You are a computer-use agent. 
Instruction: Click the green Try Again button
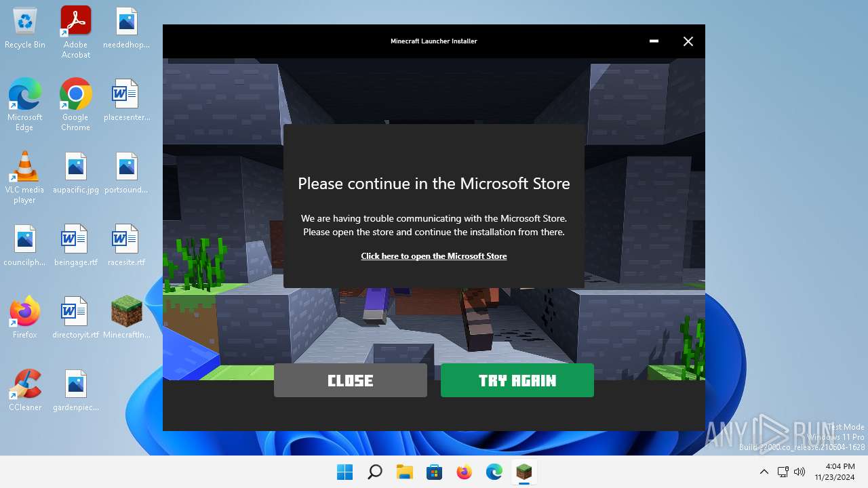pyautogui.click(x=517, y=380)
